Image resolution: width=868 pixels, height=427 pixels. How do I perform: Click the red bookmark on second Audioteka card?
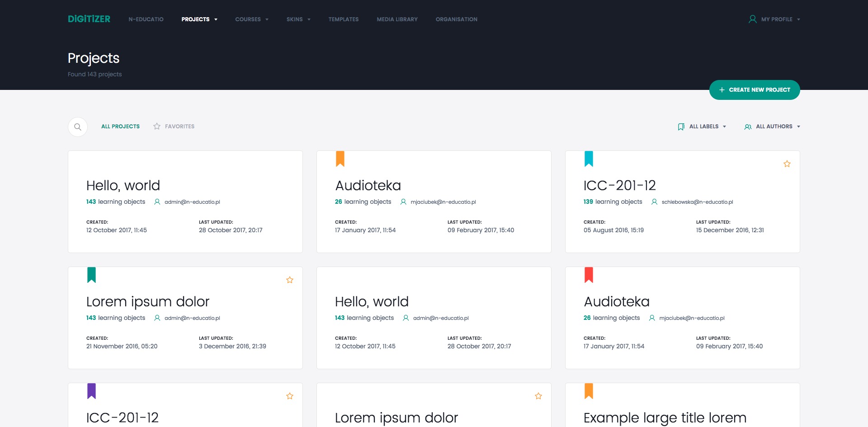[x=590, y=275]
